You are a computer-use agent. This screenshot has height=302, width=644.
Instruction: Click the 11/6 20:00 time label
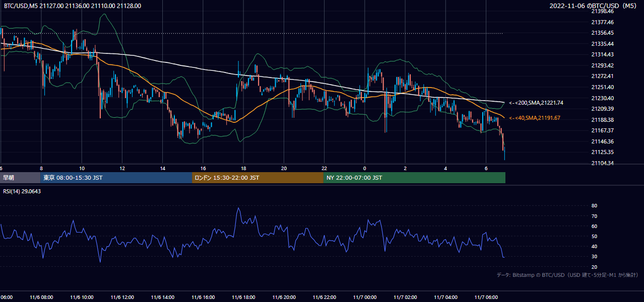[x=283, y=297]
